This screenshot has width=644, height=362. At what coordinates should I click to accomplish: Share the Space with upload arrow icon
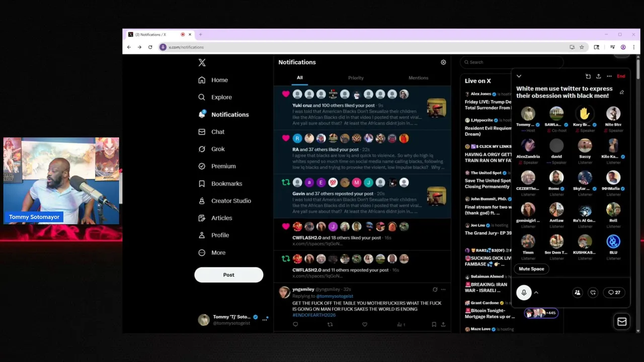pos(598,76)
